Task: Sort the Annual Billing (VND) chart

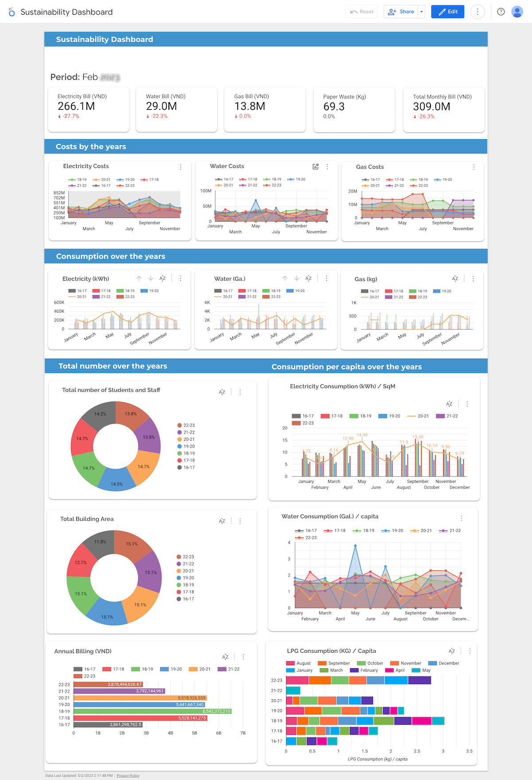Action: 225,657
